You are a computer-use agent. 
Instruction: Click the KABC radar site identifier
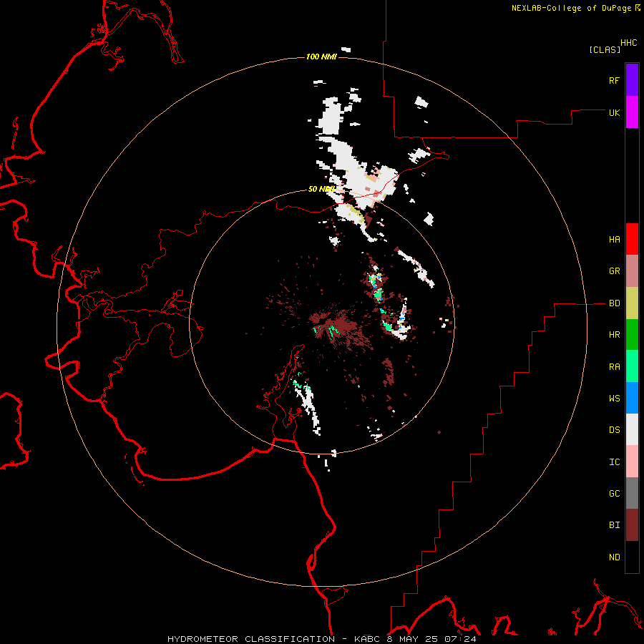click(367, 639)
